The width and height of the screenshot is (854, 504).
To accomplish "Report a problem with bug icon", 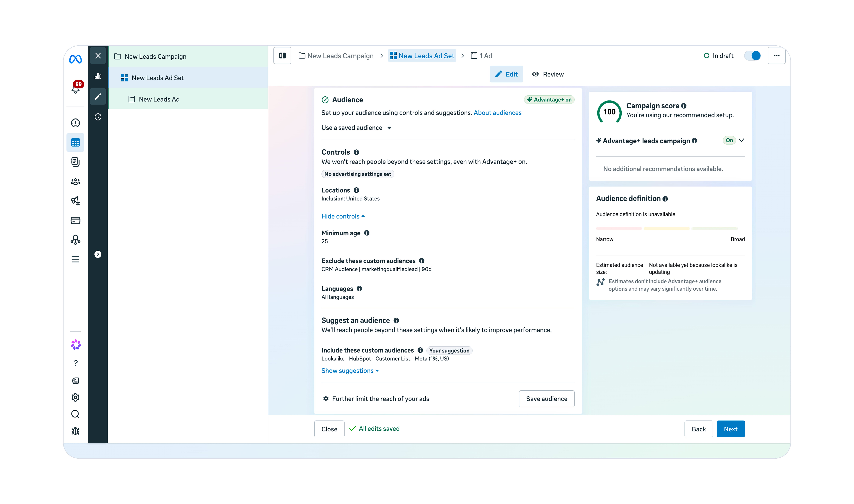I will [75, 431].
